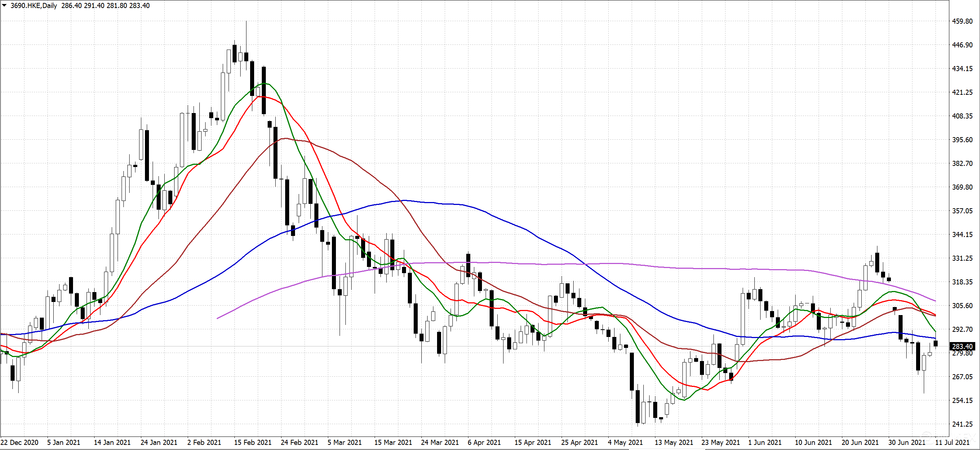Click the 24 Mar 2021 time label
The width and height of the screenshot is (980, 450).
[x=440, y=442]
